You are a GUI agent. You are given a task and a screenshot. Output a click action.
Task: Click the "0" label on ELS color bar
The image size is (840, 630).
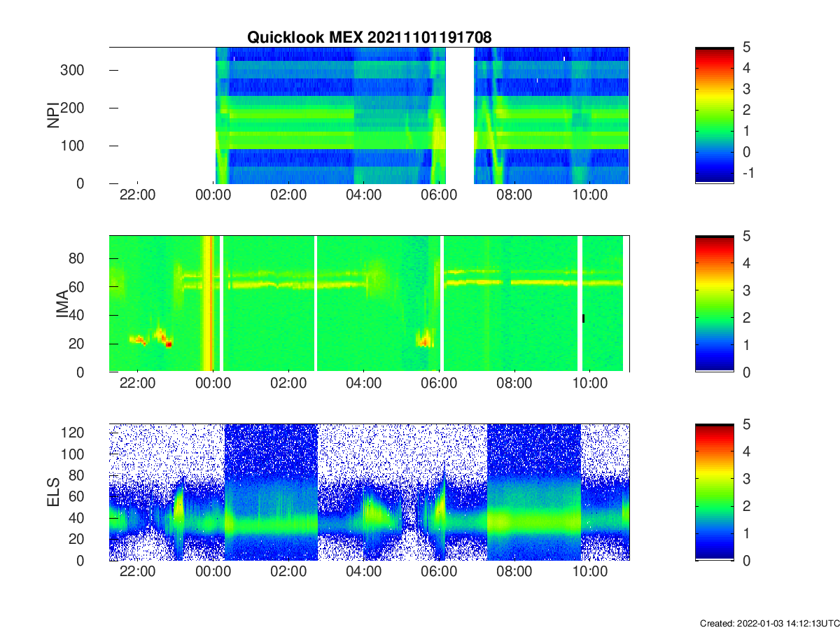pos(747,561)
